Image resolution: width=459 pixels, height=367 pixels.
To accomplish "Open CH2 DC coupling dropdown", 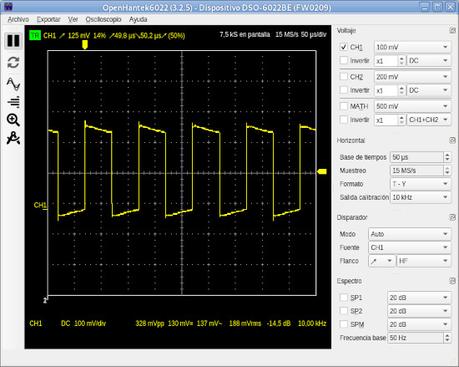I will (x=429, y=90).
